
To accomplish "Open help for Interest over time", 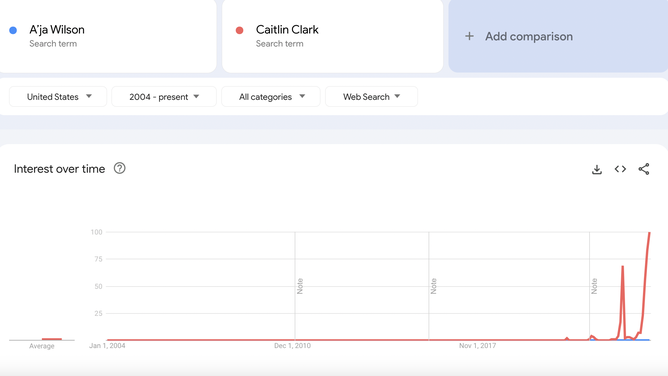I will (120, 168).
